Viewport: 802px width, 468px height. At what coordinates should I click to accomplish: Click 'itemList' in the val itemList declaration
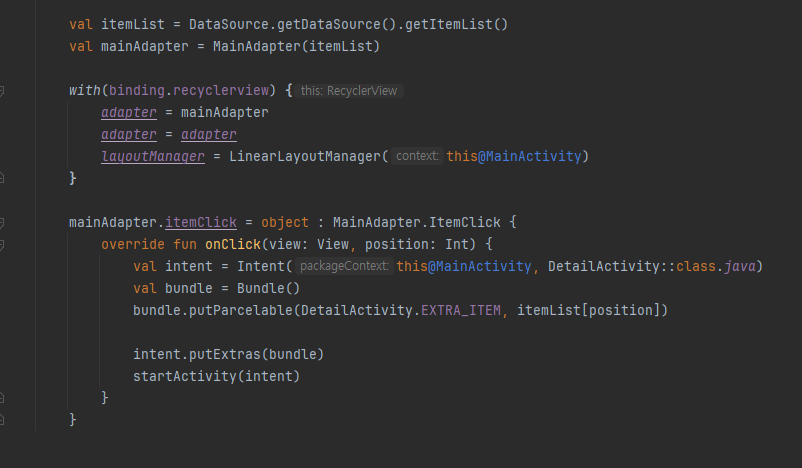[133, 25]
